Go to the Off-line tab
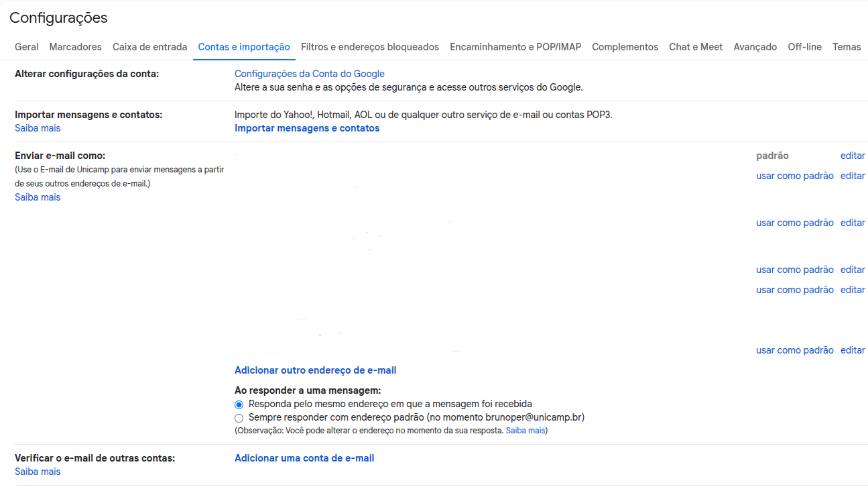The width and height of the screenshot is (868, 487). (804, 47)
